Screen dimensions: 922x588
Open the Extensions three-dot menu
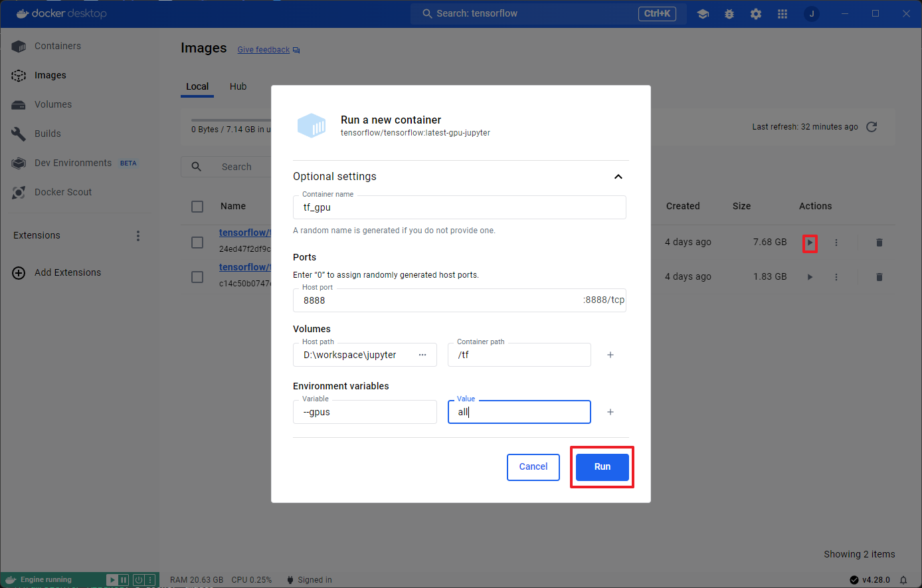138,236
